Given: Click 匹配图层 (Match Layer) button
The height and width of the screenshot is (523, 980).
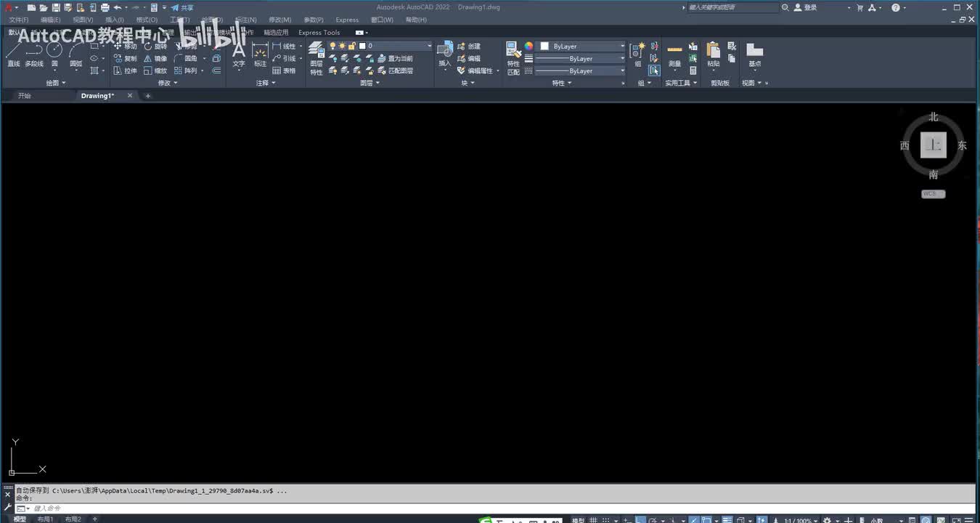Looking at the screenshot, I should (395, 71).
